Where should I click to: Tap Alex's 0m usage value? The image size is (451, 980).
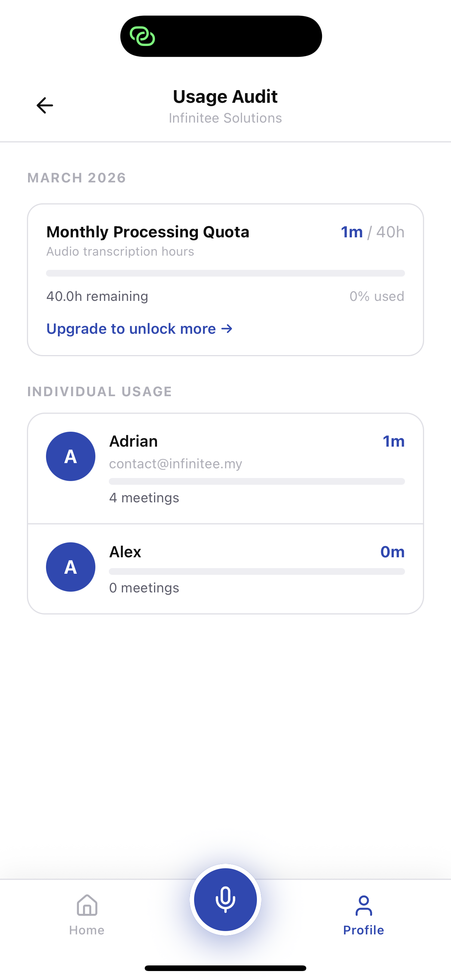pos(392,552)
